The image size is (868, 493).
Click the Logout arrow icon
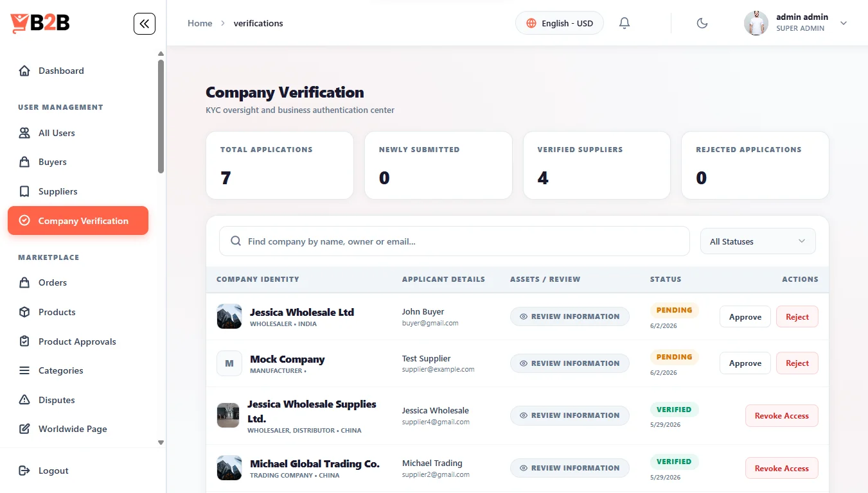click(x=24, y=471)
